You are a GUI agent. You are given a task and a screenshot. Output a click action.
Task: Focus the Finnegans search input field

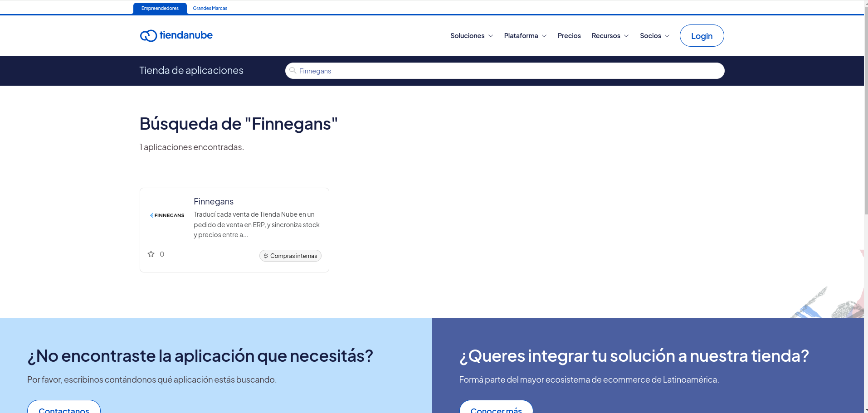point(505,71)
